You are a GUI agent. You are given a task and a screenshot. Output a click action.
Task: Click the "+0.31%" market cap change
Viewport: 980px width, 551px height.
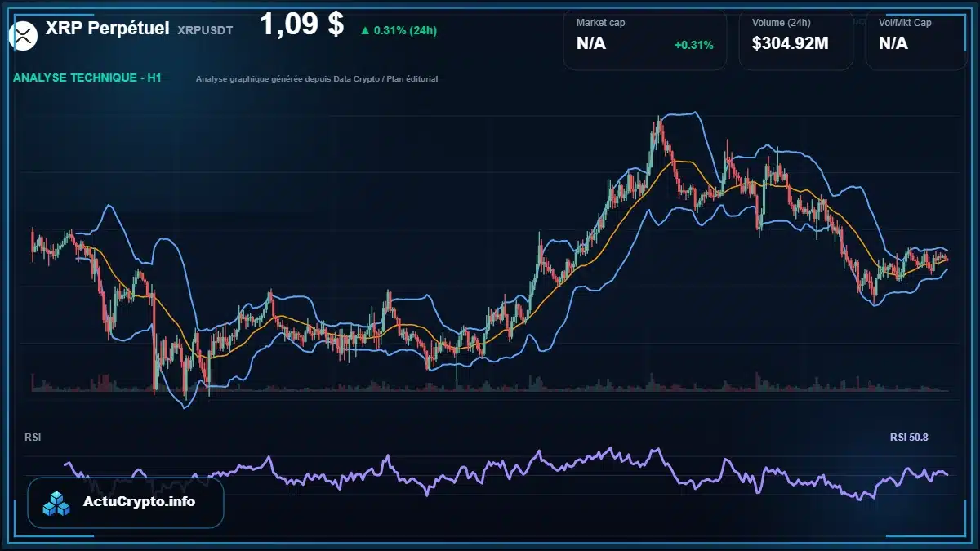coord(694,45)
